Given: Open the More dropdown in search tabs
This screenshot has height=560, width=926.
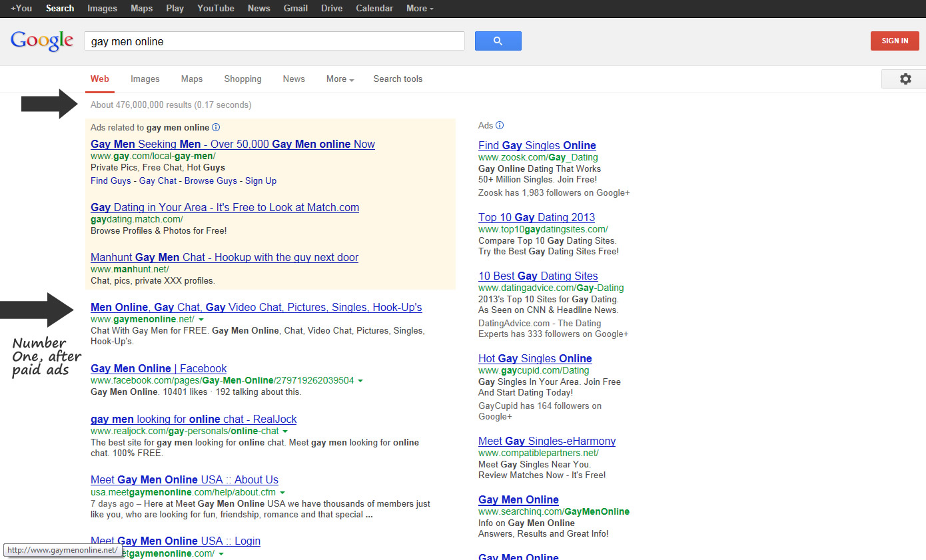Looking at the screenshot, I should pyautogui.click(x=340, y=79).
